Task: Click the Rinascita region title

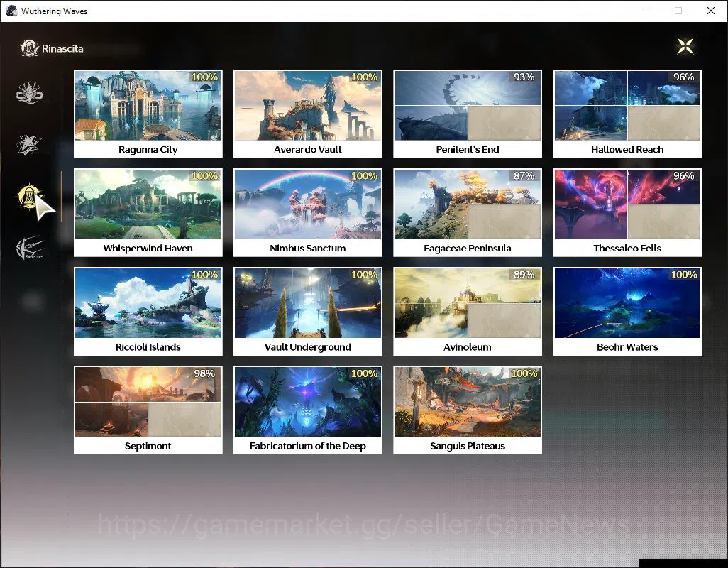Action: 62,49
